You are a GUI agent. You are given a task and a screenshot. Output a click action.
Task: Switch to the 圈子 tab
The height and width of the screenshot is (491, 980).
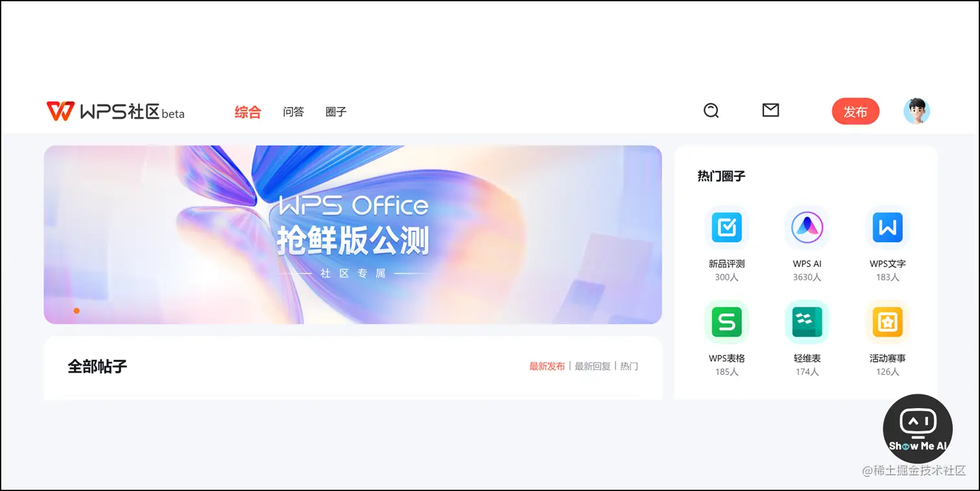(336, 112)
